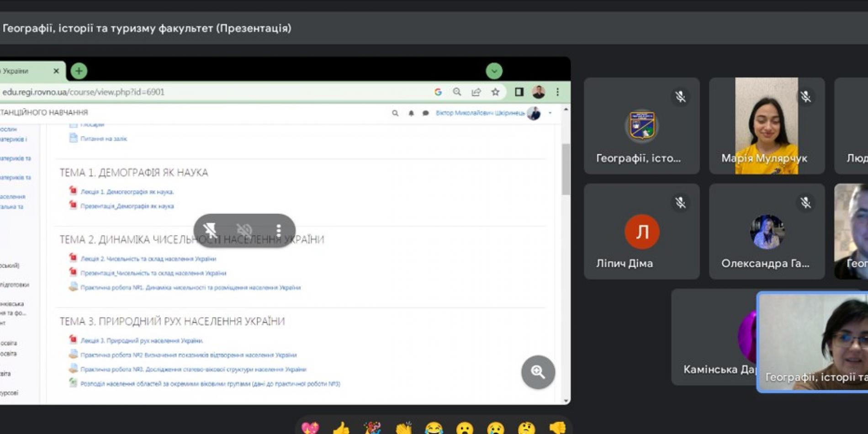Open Презентація_Чисельність та склад населення України

pos(153,273)
